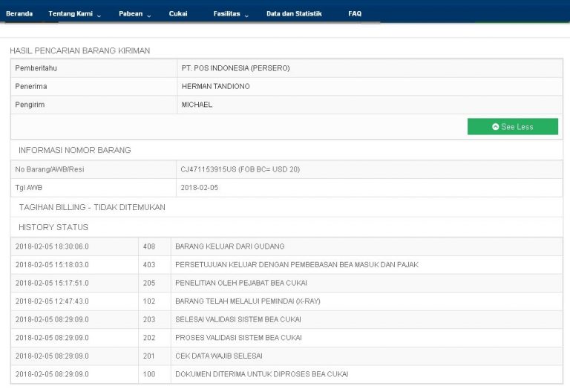
Task: Click the green See Less button
Action: point(513,126)
